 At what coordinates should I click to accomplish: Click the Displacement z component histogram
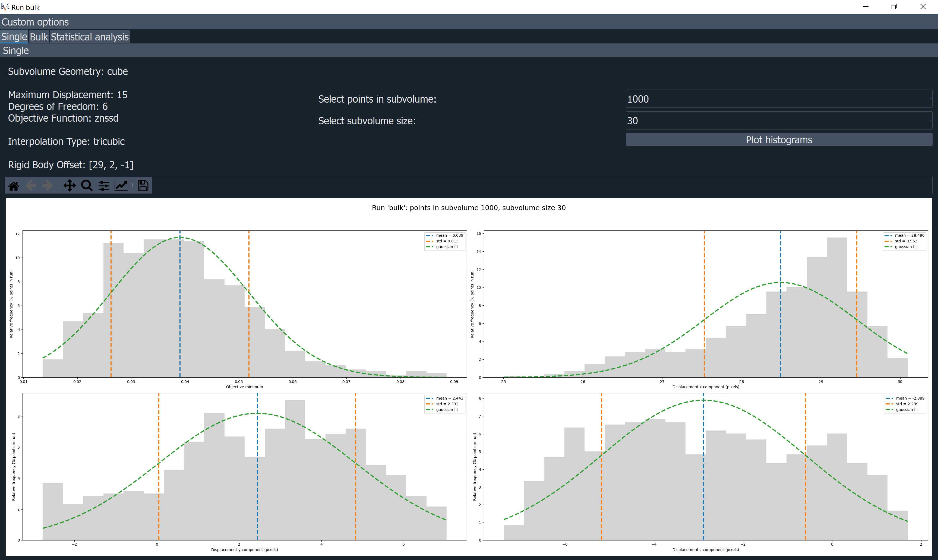point(706,466)
